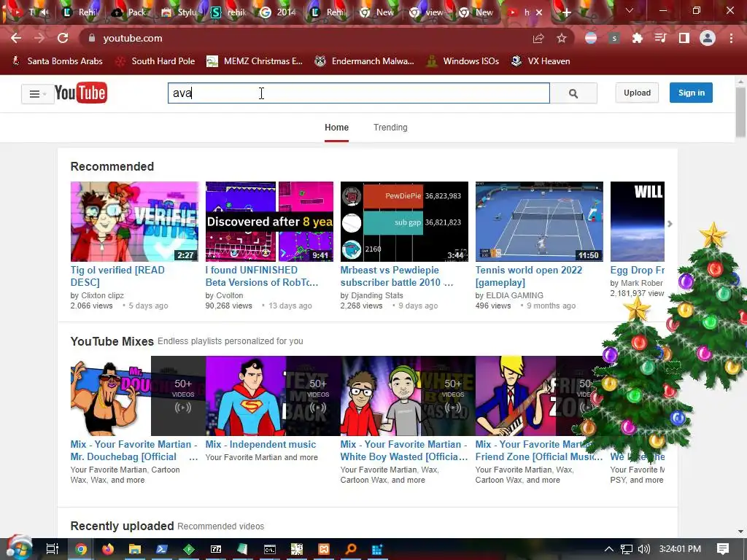Screen dimensions: 747x560
Task: Open PowerShell from the taskbar
Action: coord(162,549)
